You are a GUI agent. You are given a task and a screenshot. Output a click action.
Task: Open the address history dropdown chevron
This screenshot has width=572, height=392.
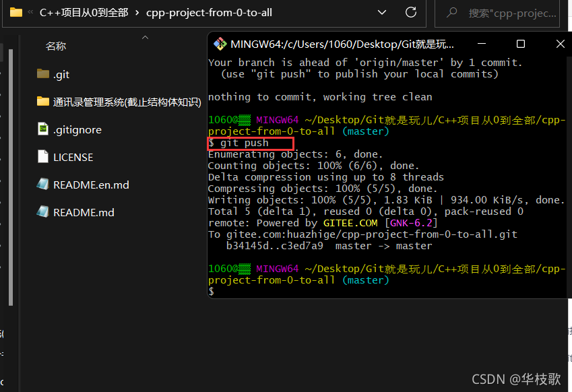click(x=382, y=13)
